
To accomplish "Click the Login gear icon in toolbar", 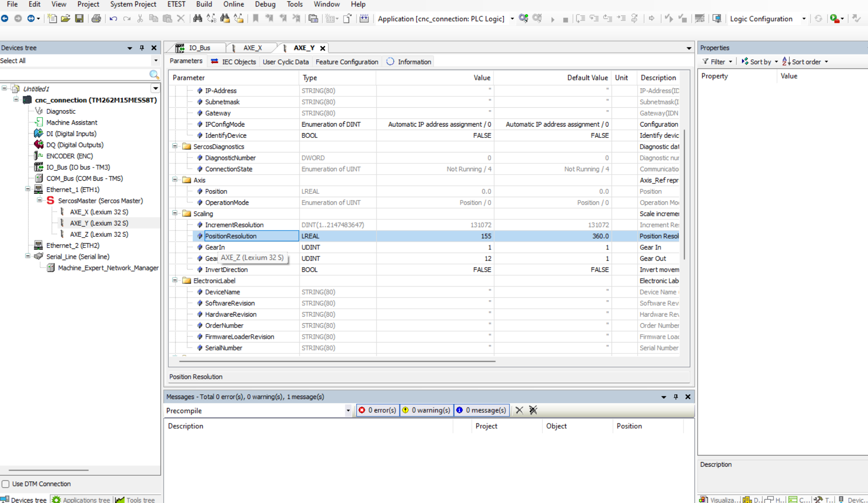I will (523, 19).
